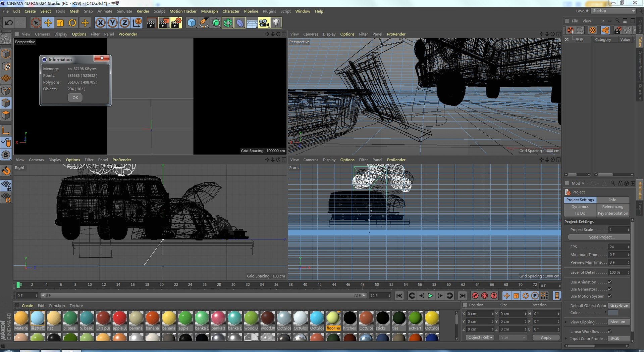The height and width of the screenshot is (352, 644).
Task: Toggle Use Animation checkbox
Action: 610,282
